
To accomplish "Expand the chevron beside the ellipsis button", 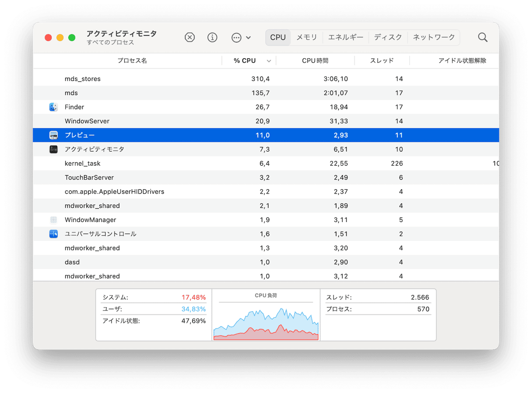I will tap(248, 38).
